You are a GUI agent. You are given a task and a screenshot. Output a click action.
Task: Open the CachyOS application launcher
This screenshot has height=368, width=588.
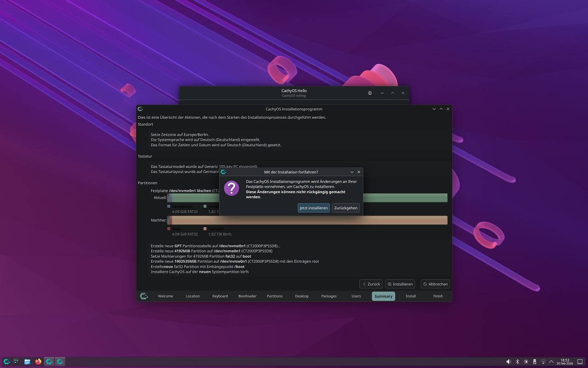click(x=6, y=362)
